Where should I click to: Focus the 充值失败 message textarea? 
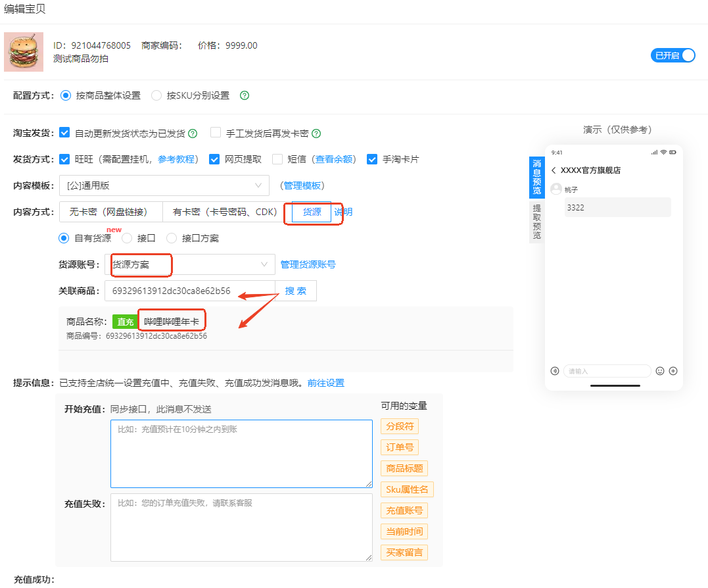(241, 527)
